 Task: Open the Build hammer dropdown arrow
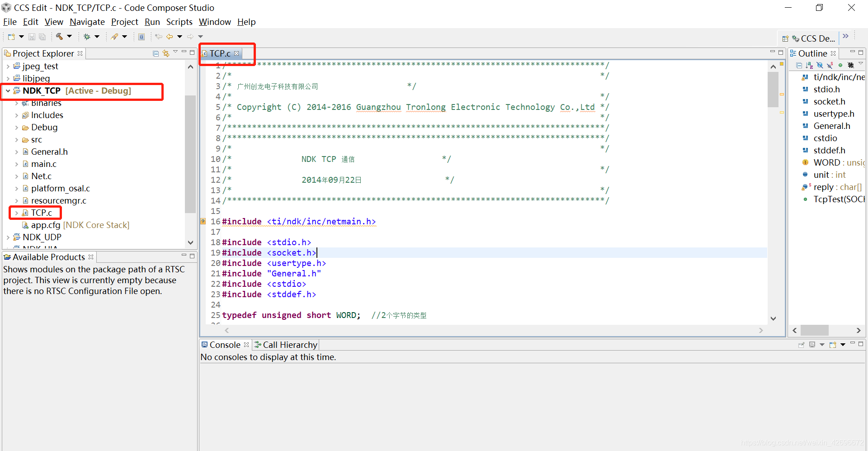(x=69, y=37)
